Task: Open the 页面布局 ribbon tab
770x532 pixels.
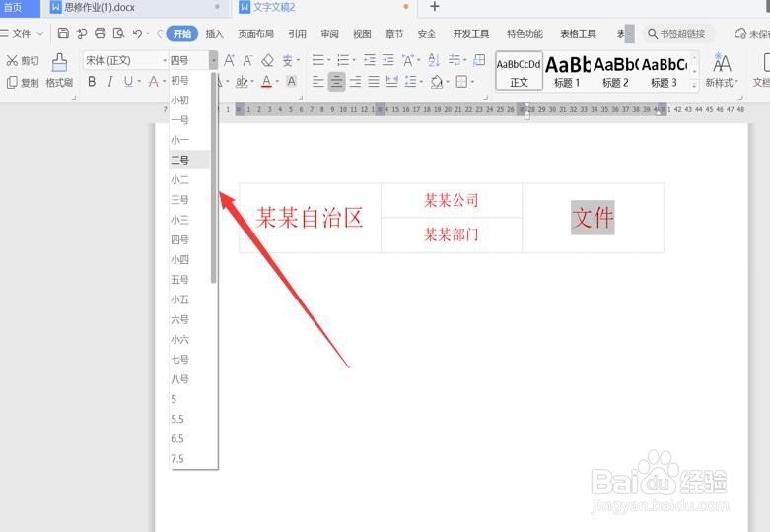Action: click(256, 33)
